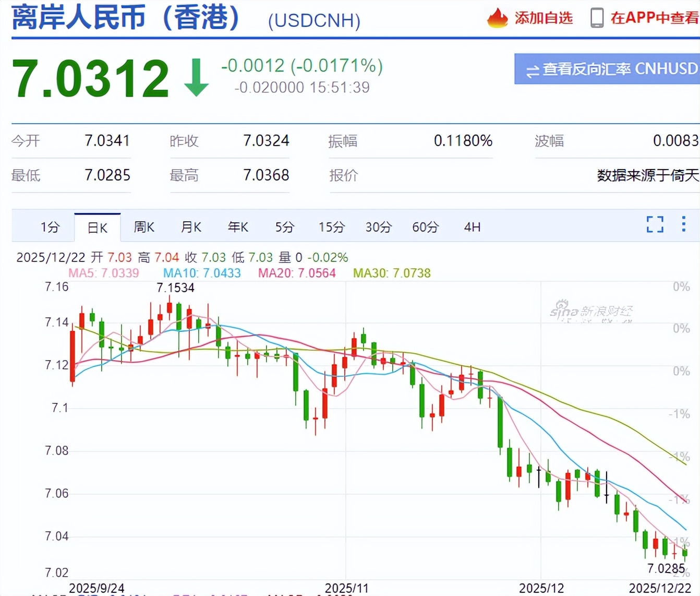Viewport: 700px width, 596px height.
Task: Open the three-dot chart options menu
Action: 683,224
